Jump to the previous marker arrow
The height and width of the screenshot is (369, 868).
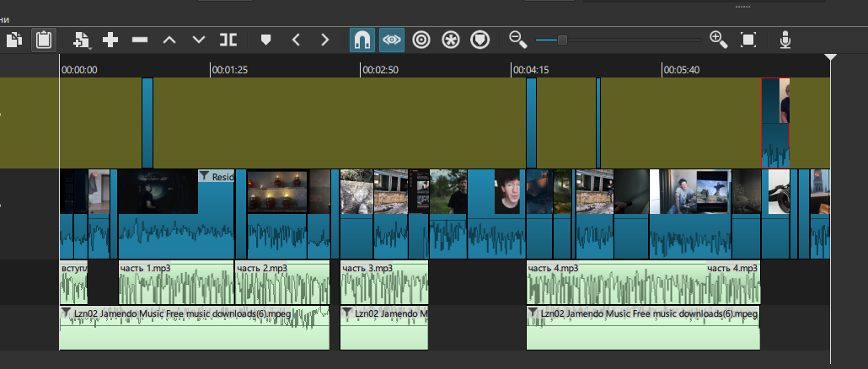(296, 40)
